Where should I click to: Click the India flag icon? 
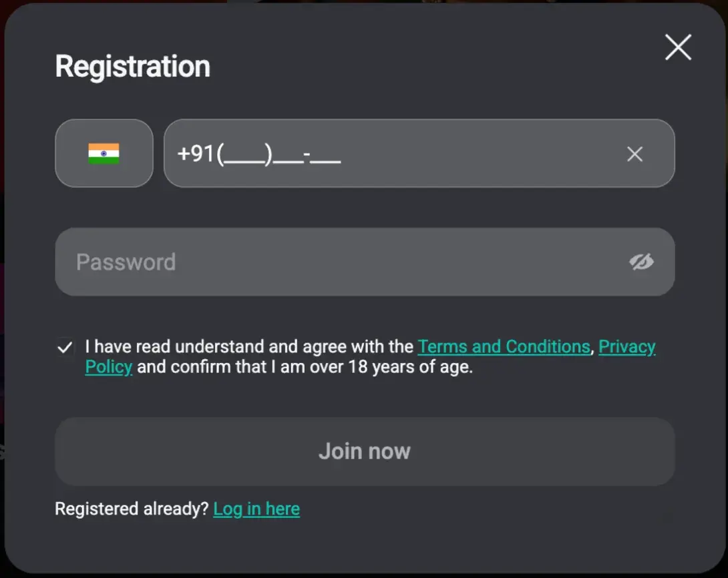tap(104, 154)
